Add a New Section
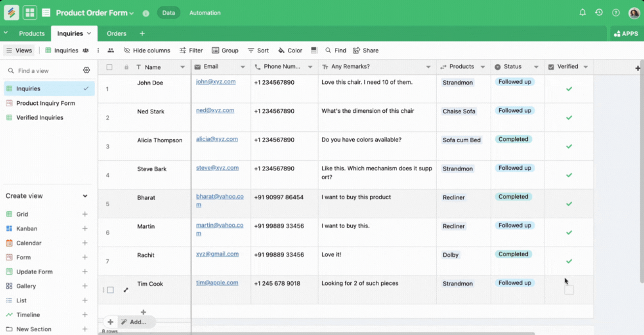The width and height of the screenshot is (644, 335). (x=85, y=329)
